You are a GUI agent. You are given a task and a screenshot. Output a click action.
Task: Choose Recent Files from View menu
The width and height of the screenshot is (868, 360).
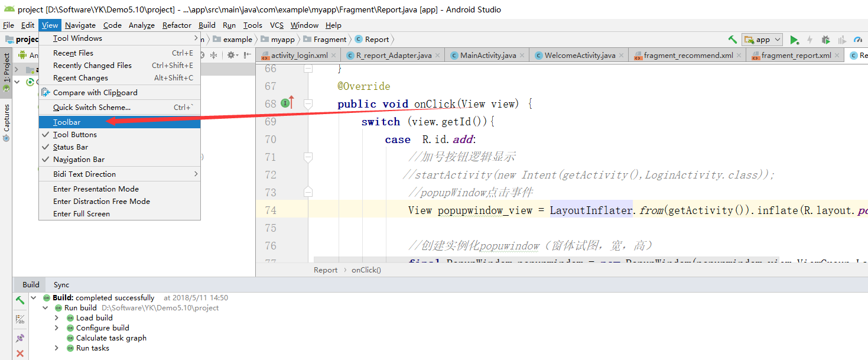119,53
